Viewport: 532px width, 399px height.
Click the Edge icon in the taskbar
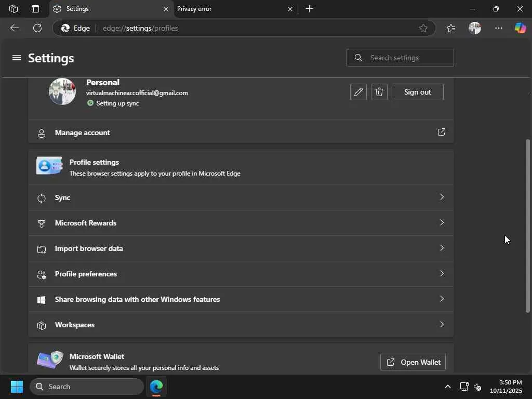156,387
